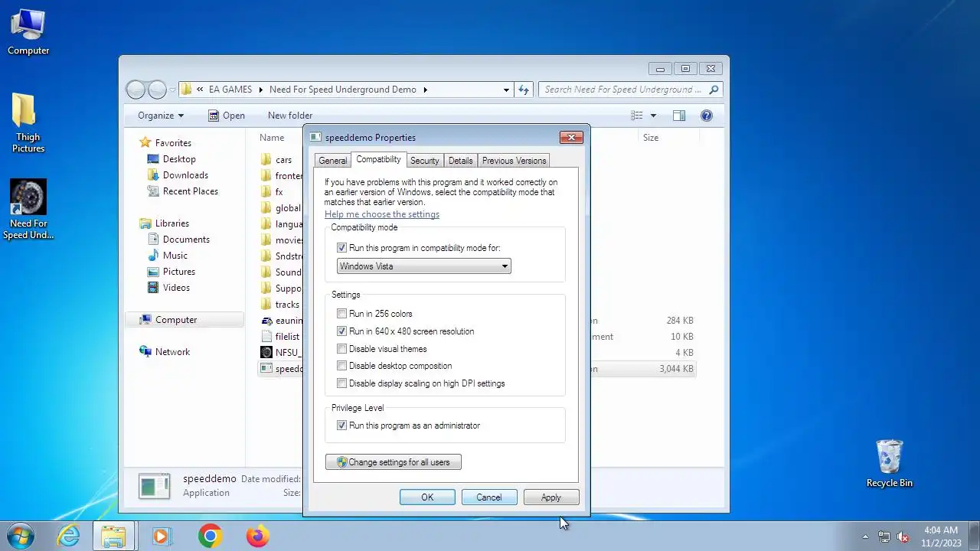The image size is (980, 551).
Task: Check Disable desktop composition
Action: (341, 366)
